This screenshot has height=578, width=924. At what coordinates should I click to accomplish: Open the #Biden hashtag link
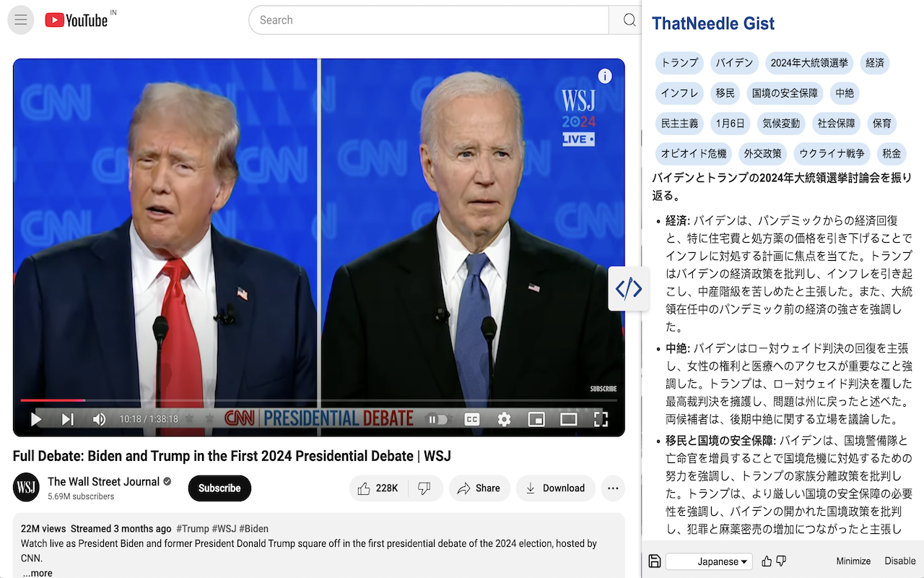pyautogui.click(x=253, y=529)
